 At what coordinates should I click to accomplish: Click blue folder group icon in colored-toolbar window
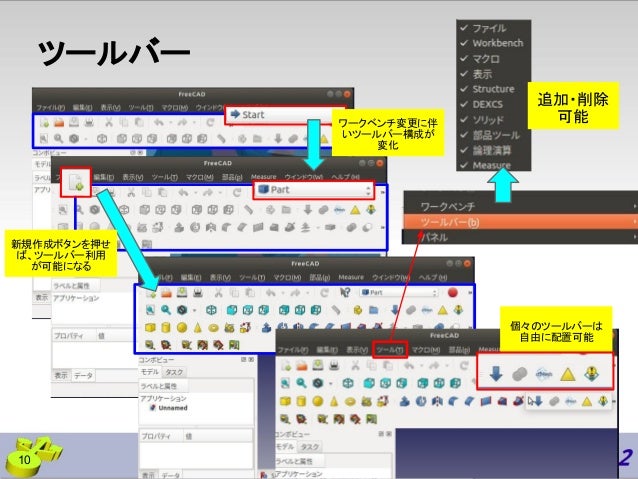point(374,310)
